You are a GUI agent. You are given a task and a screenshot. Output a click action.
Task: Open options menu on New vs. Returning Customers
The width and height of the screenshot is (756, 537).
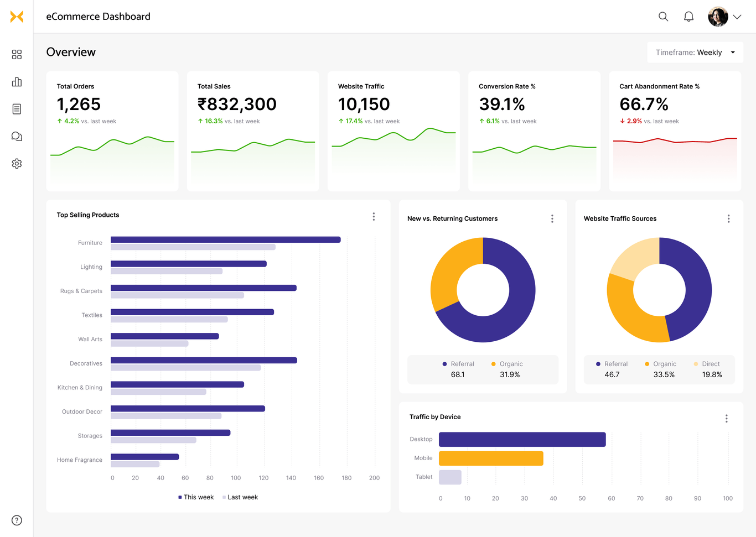coord(552,218)
